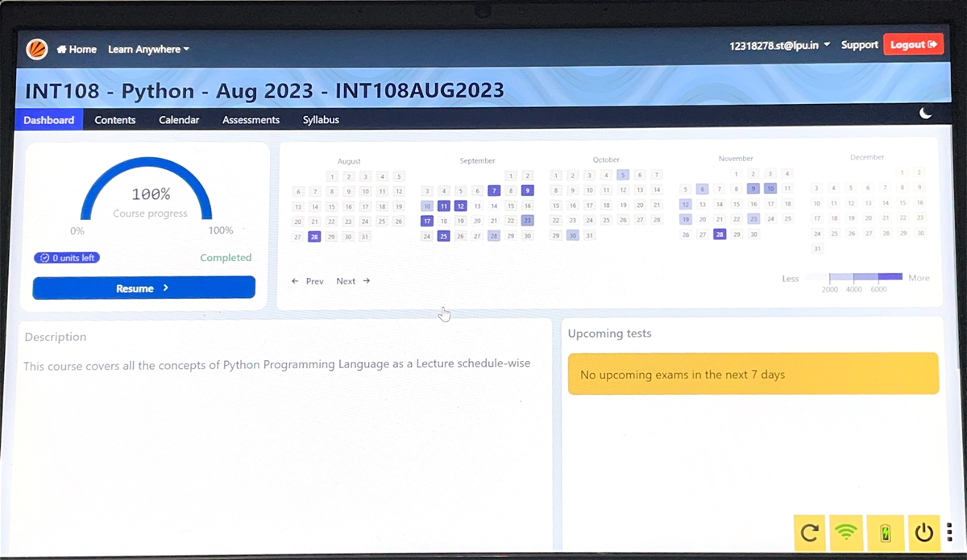Go to Prev months in activity calendar
This screenshot has height=560, width=967.
307,281
